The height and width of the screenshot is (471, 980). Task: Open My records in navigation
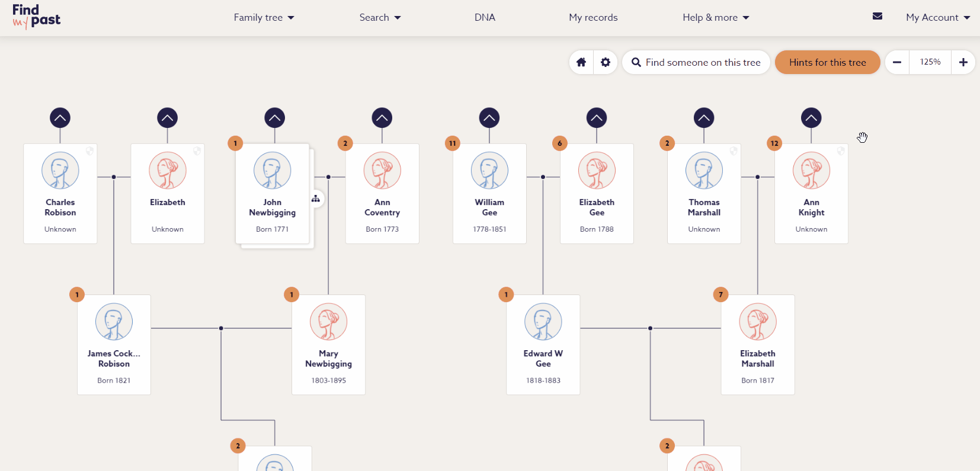point(593,18)
